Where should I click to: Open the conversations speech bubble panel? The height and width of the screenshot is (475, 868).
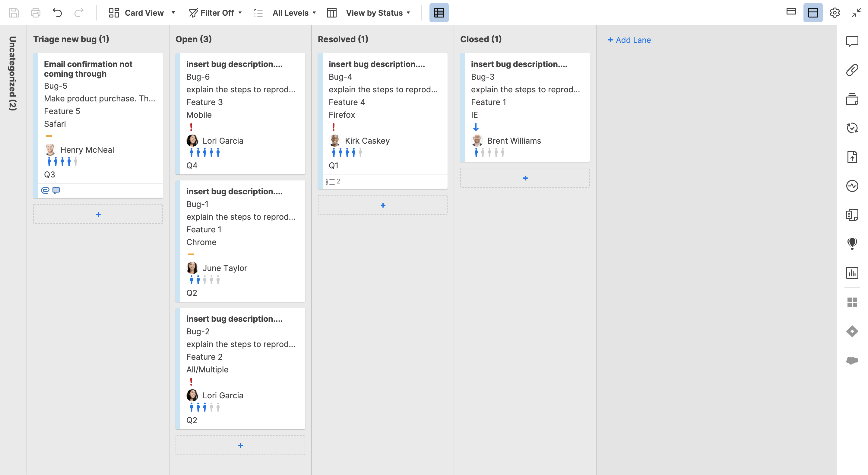point(852,41)
